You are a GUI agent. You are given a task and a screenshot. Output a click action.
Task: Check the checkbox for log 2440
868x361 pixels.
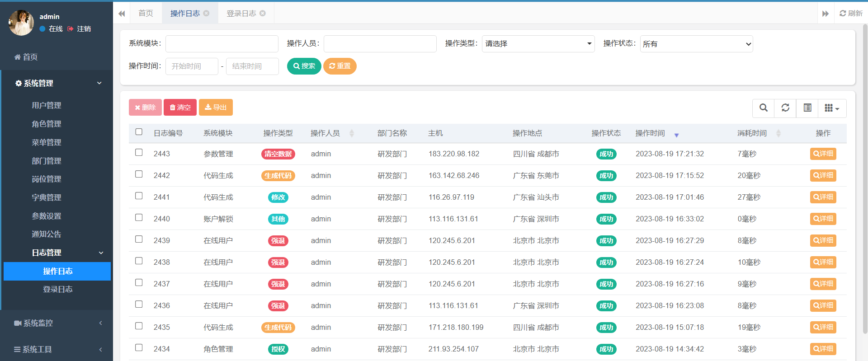139,218
